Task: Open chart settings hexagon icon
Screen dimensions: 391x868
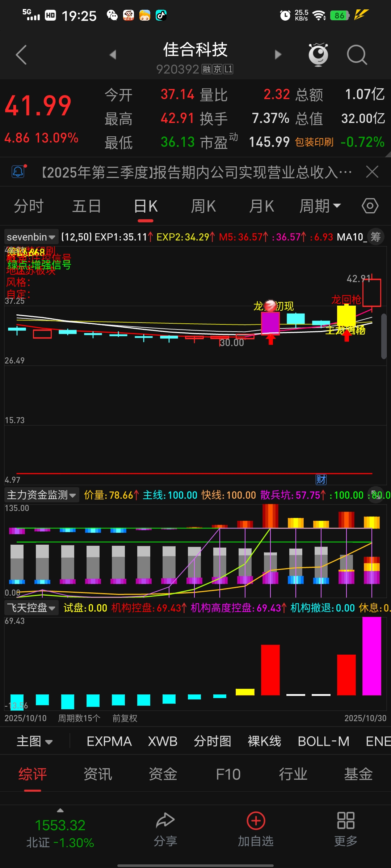Action: (x=370, y=206)
